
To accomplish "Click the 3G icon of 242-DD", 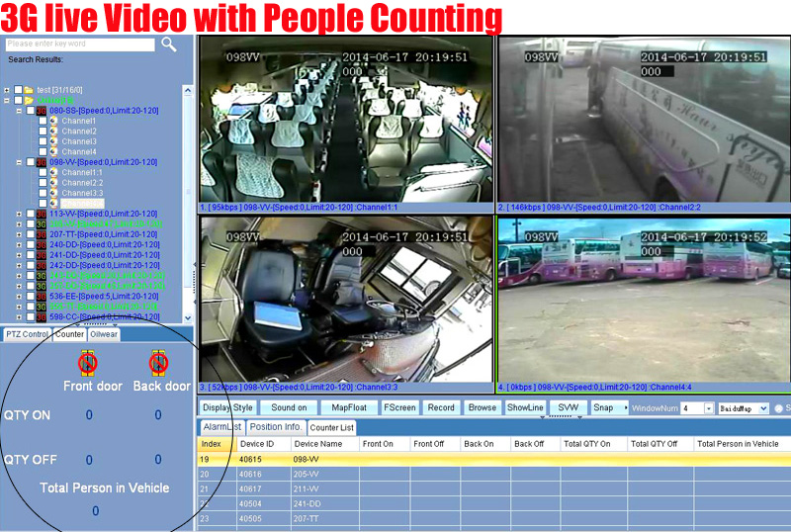I will click(x=42, y=265).
